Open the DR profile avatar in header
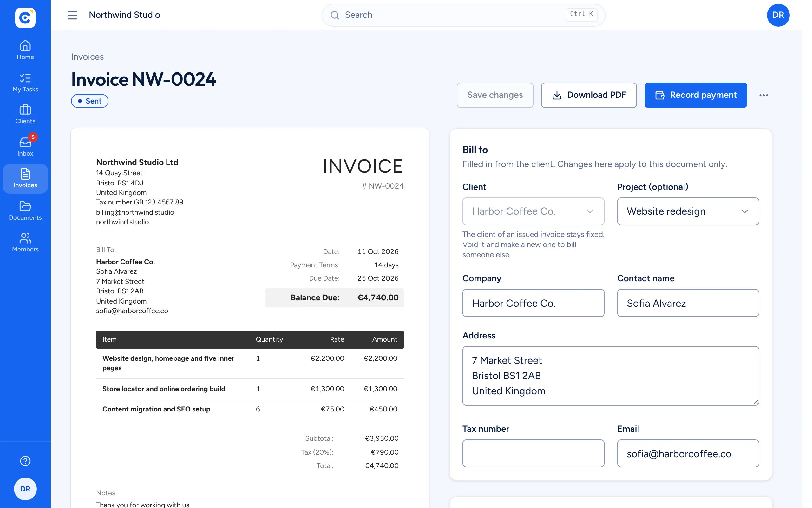Screen dimensions: 812x508 click(778, 15)
